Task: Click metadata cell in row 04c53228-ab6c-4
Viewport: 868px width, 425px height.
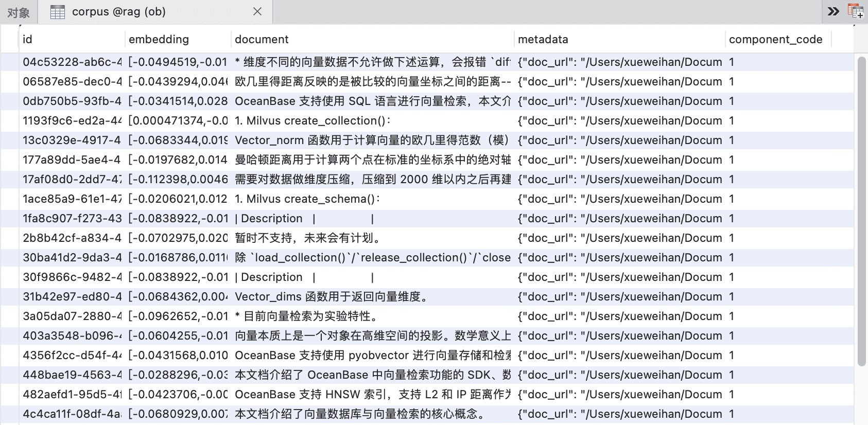Action: coord(620,62)
